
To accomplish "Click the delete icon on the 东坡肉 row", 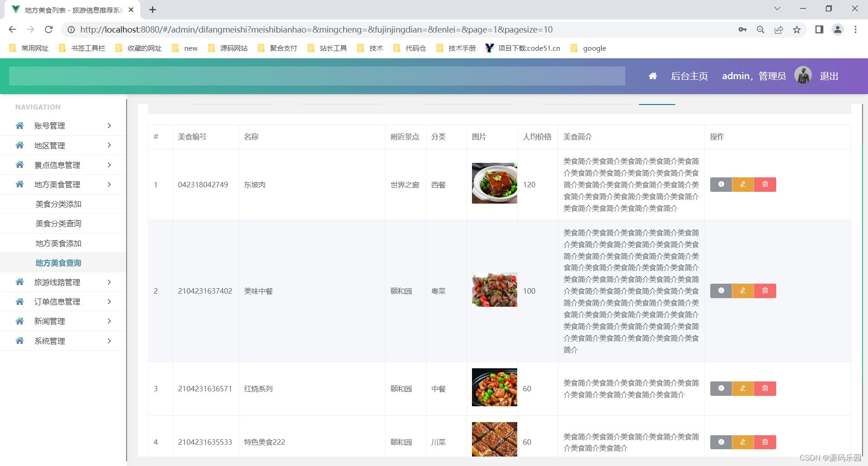I will pyautogui.click(x=765, y=184).
